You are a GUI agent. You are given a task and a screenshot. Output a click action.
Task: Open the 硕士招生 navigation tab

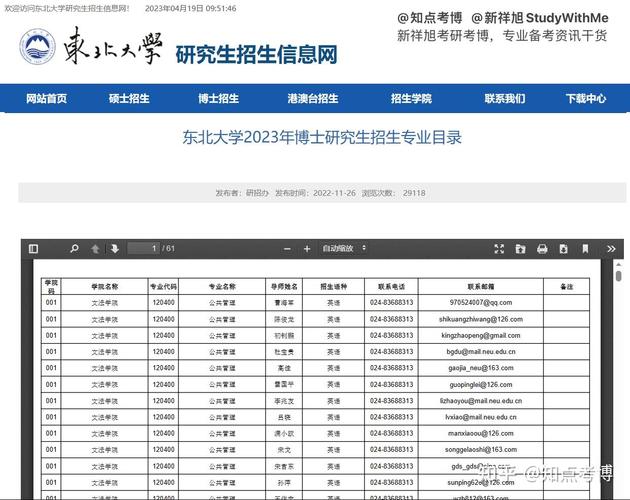129,98
